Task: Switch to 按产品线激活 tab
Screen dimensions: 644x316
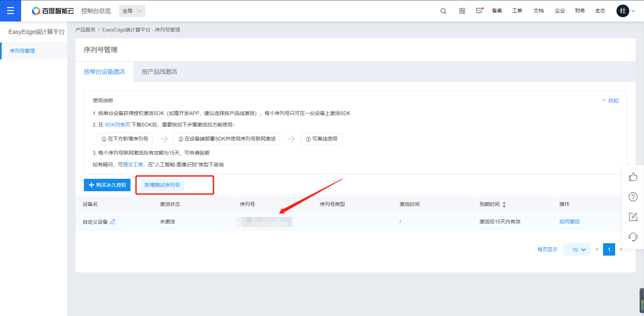Action: click(x=159, y=72)
